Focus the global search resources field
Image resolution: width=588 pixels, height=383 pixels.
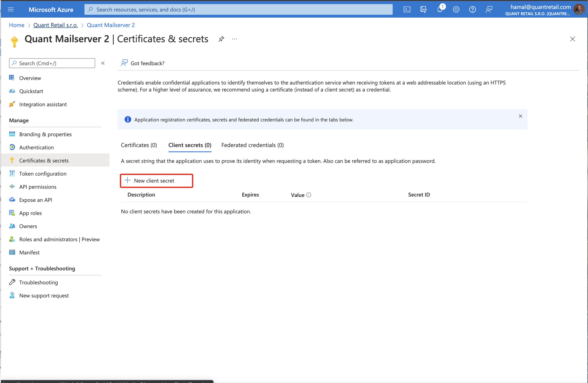pyautogui.click(x=238, y=9)
